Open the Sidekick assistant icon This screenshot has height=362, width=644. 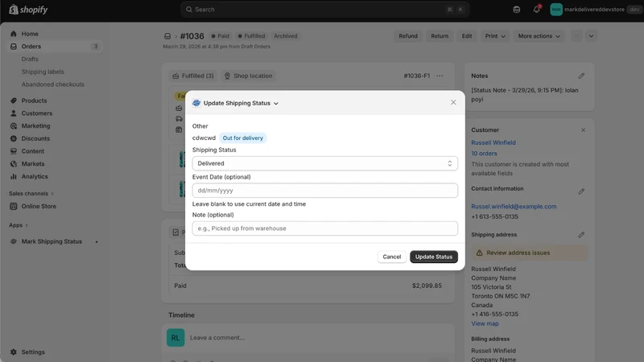pos(517,10)
